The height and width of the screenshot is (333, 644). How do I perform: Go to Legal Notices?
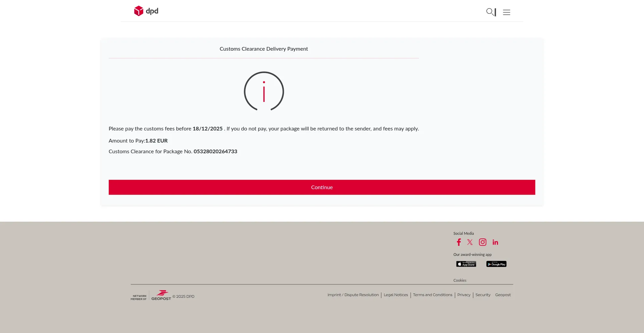coord(396,295)
